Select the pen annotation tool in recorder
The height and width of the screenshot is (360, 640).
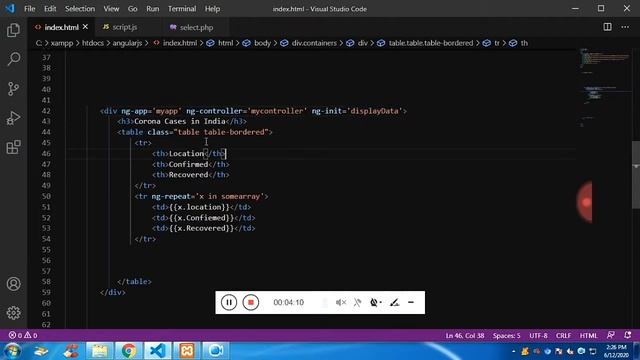pyautogui.click(x=394, y=302)
